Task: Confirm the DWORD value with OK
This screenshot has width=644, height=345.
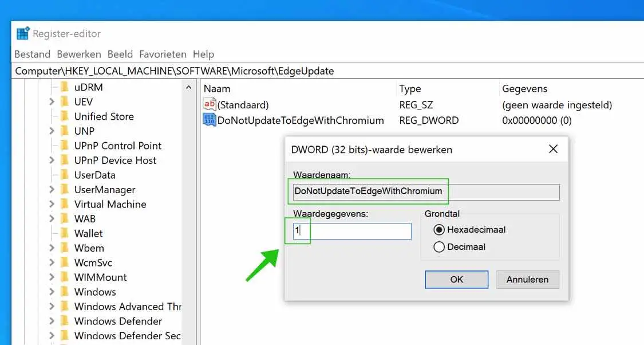Action: point(456,279)
